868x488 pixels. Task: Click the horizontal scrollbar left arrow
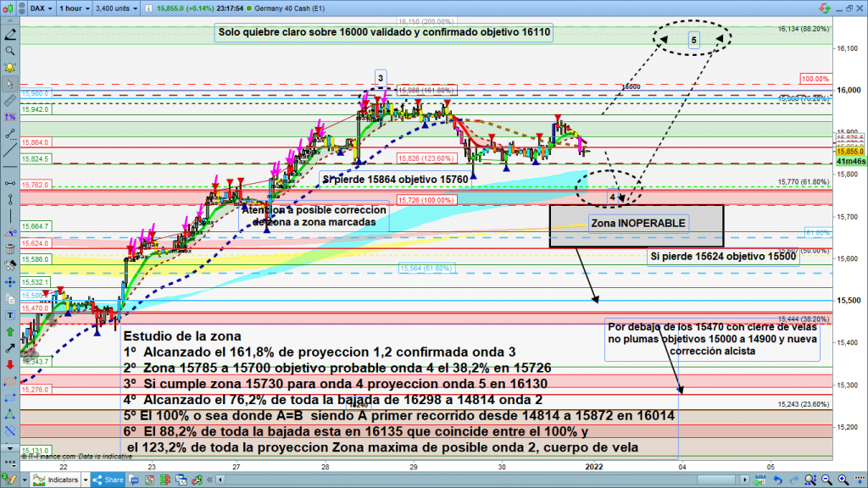point(220,480)
